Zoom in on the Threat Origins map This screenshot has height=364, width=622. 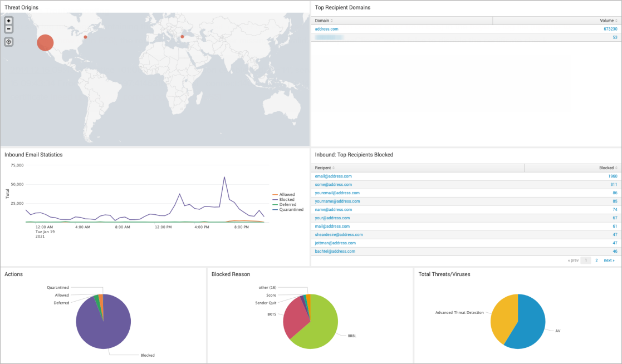(x=8, y=21)
